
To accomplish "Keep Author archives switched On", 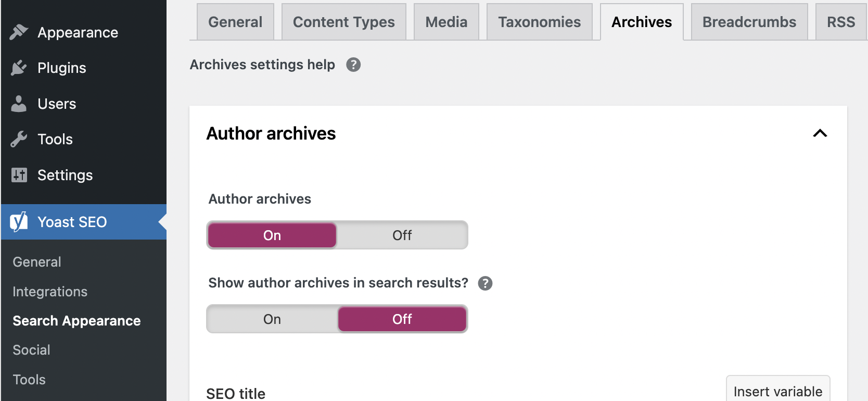I will pyautogui.click(x=272, y=235).
